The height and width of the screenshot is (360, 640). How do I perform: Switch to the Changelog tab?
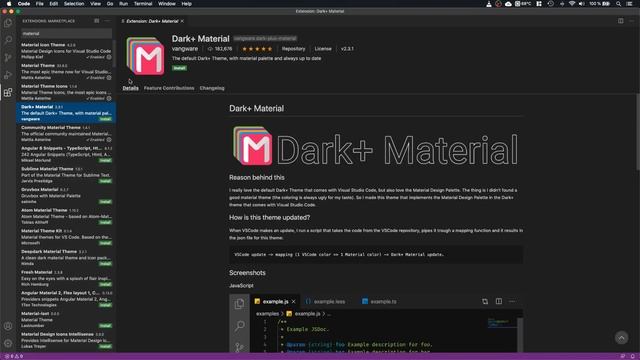212,88
